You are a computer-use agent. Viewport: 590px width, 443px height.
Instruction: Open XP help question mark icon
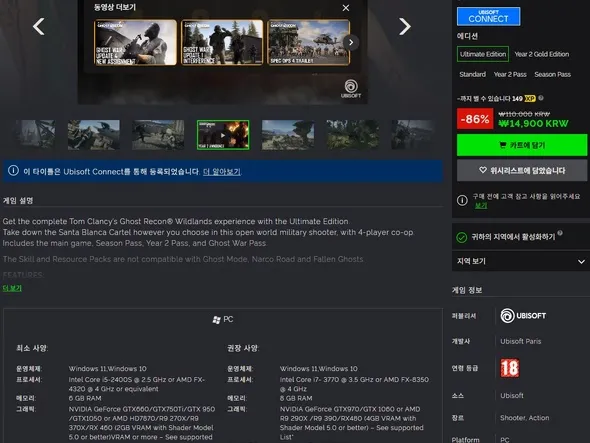click(541, 98)
